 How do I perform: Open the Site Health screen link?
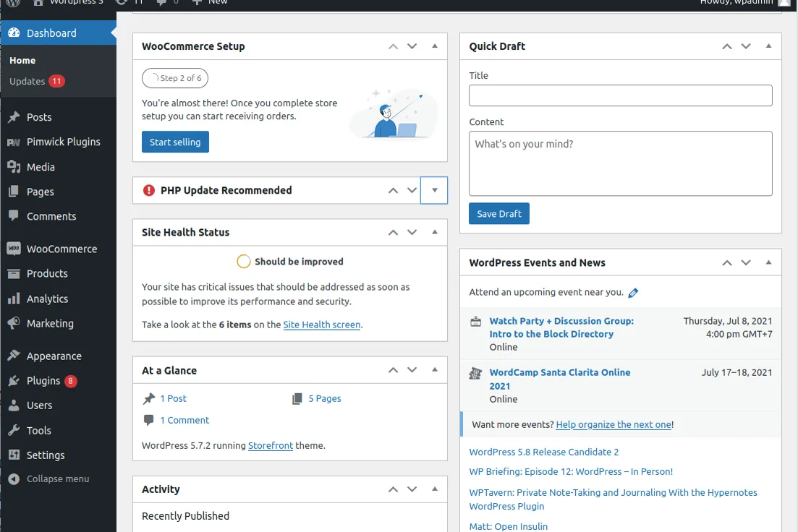click(322, 325)
